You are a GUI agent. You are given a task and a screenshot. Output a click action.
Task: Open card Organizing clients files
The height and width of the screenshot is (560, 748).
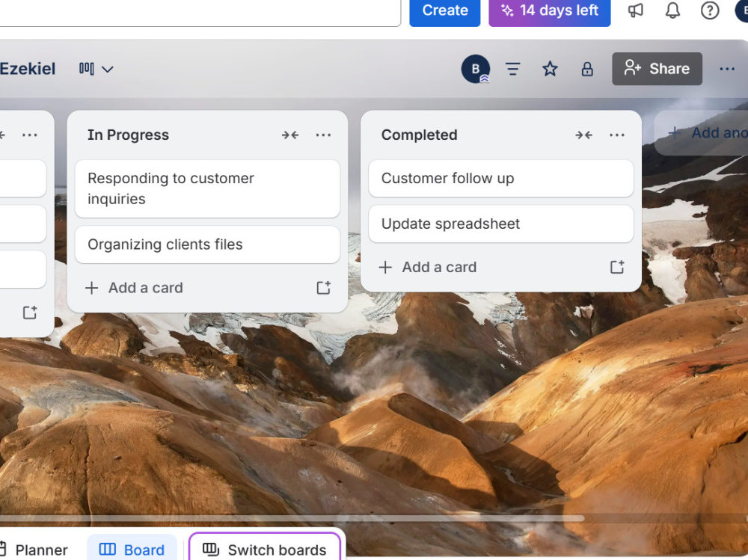[x=207, y=244]
